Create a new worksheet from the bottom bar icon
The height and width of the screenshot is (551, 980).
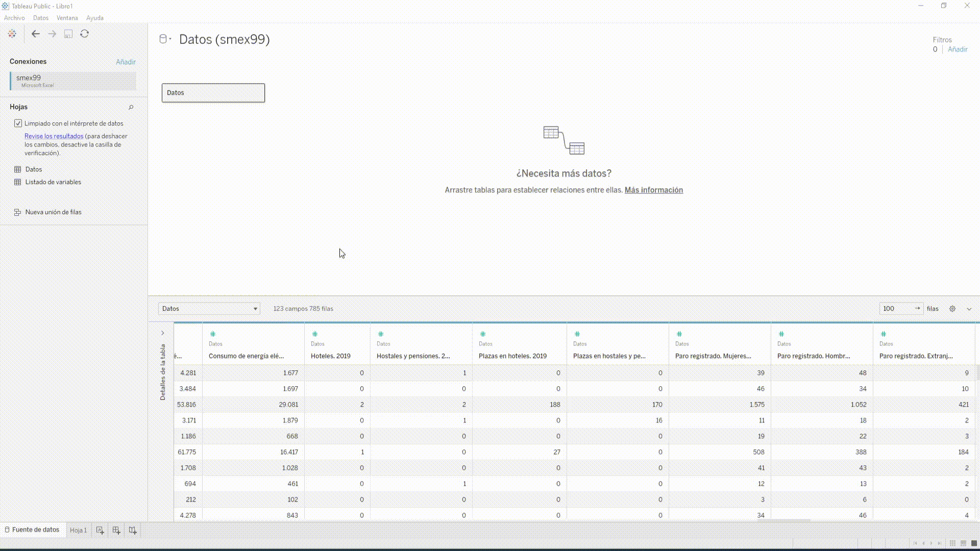(x=100, y=530)
